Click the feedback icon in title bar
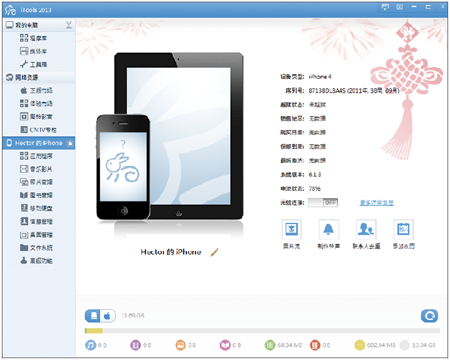The width and height of the screenshot is (450, 360). point(385,7)
